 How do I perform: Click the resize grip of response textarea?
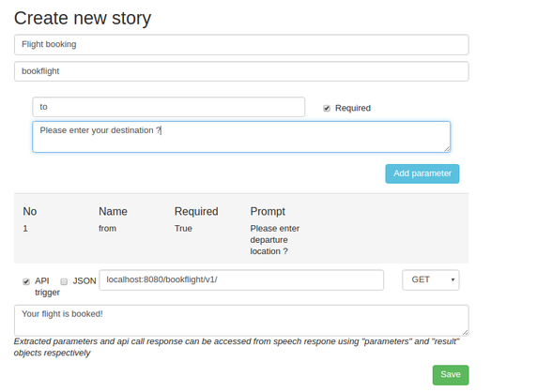(465, 333)
